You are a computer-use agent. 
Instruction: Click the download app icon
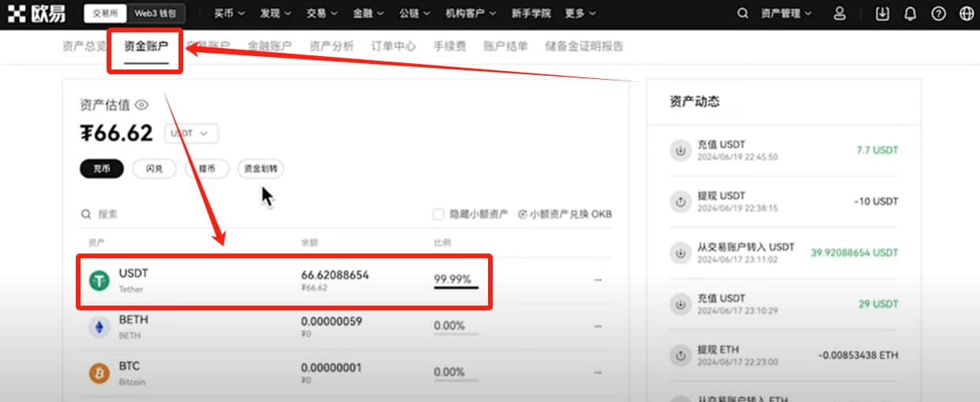883,13
